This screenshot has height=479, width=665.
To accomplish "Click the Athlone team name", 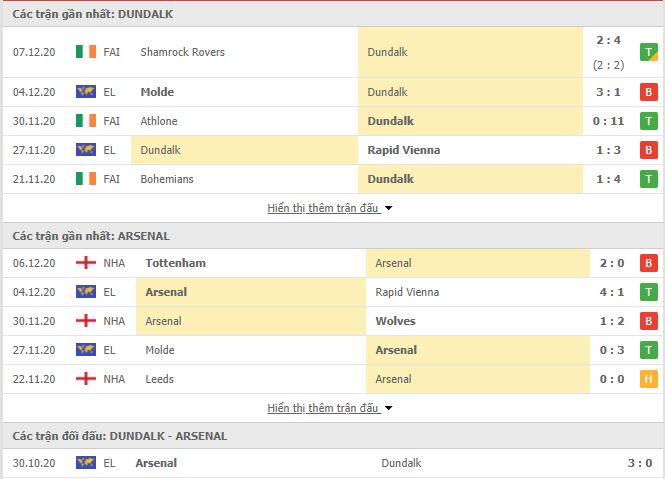I will pos(159,121).
